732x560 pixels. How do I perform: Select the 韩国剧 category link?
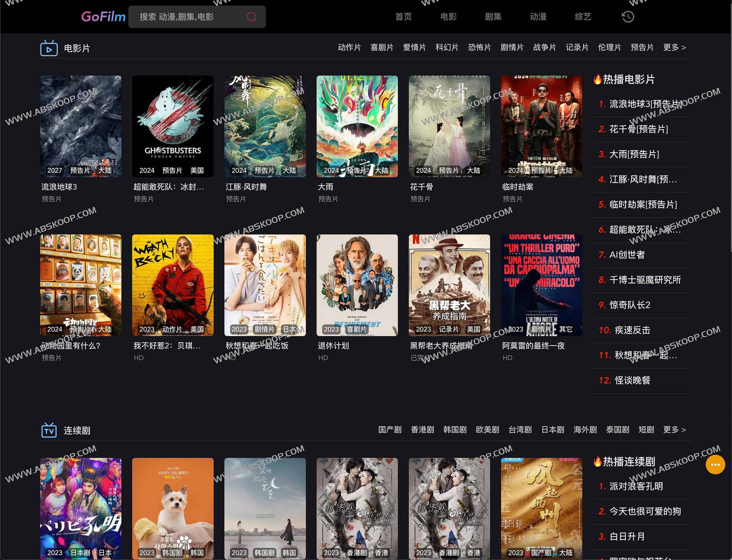point(455,430)
